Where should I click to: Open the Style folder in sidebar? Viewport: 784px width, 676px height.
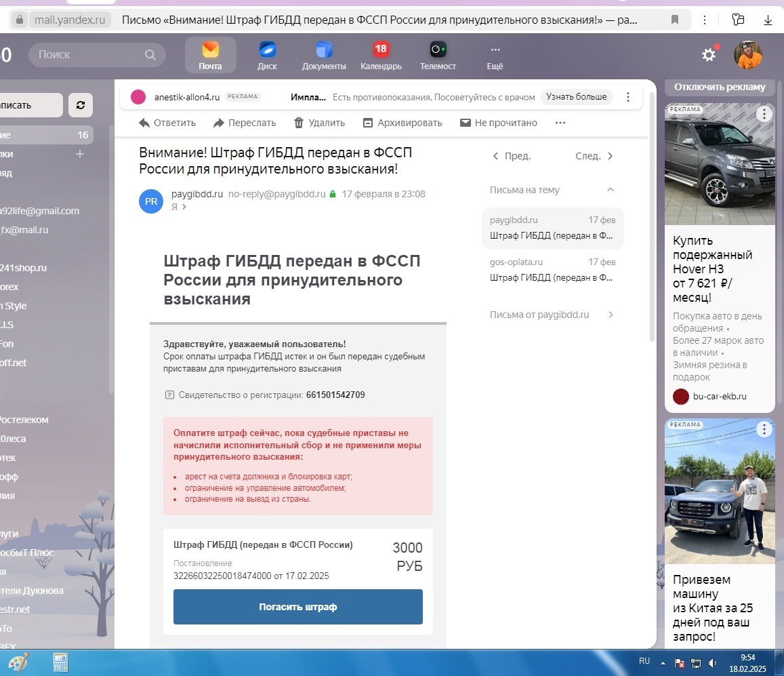coord(14,306)
